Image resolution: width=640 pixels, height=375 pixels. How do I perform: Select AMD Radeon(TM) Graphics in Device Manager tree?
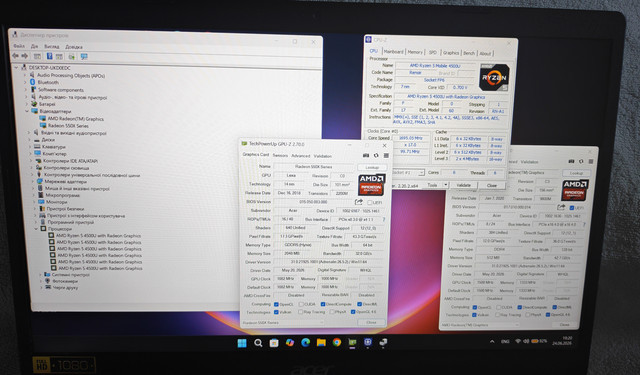tap(76, 119)
